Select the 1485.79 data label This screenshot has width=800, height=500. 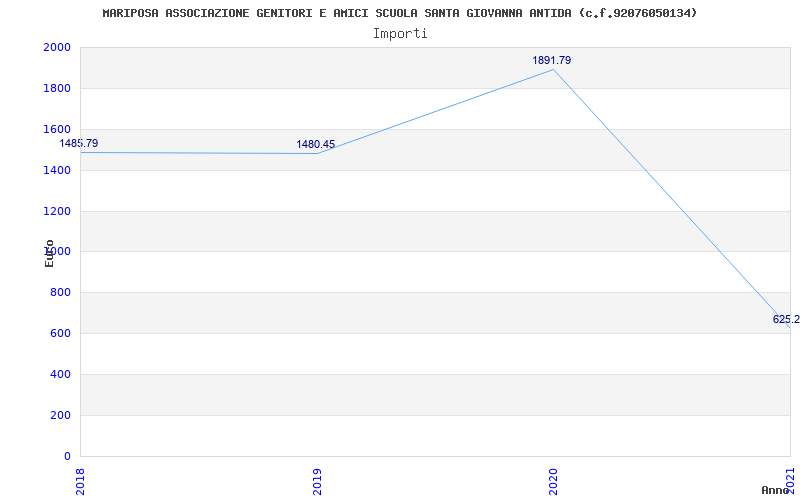pos(79,143)
